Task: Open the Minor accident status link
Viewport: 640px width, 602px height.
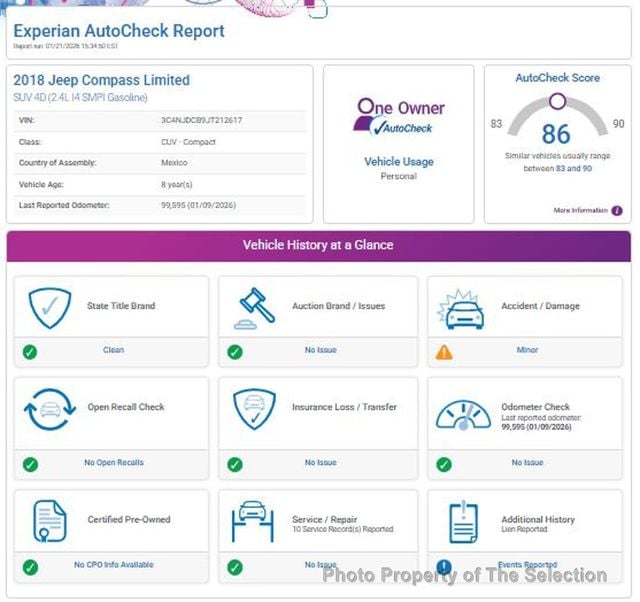Action: [x=527, y=350]
